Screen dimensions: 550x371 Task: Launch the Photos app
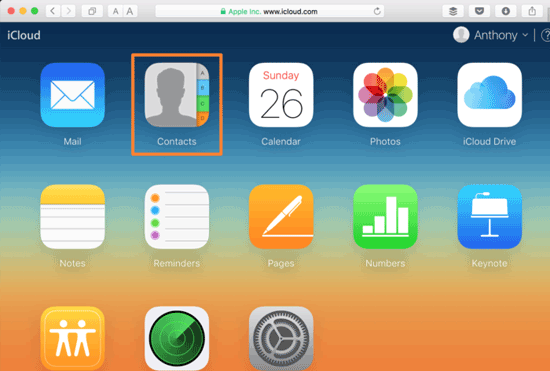pyautogui.click(x=385, y=95)
